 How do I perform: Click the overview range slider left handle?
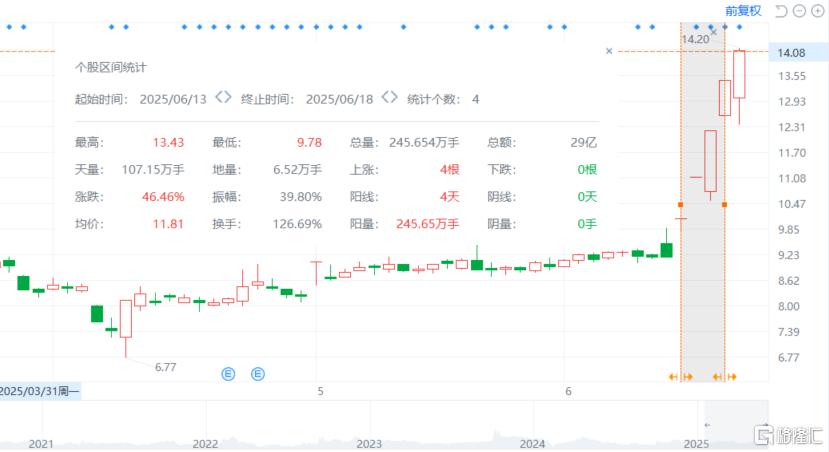[707, 425]
